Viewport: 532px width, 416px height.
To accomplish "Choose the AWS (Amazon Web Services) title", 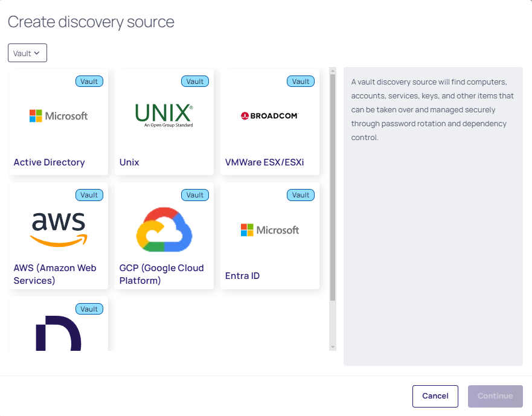I will pyautogui.click(x=55, y=274).
